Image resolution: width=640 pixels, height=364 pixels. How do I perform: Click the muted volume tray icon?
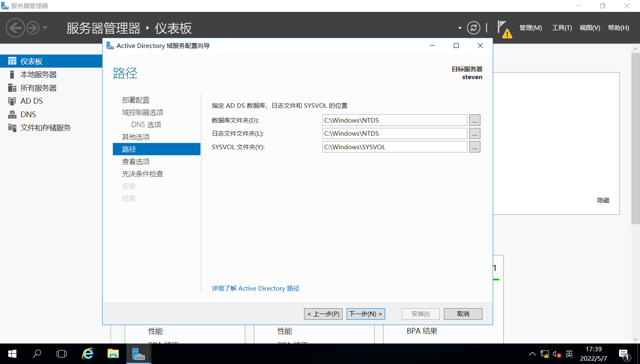click(557, 354)
